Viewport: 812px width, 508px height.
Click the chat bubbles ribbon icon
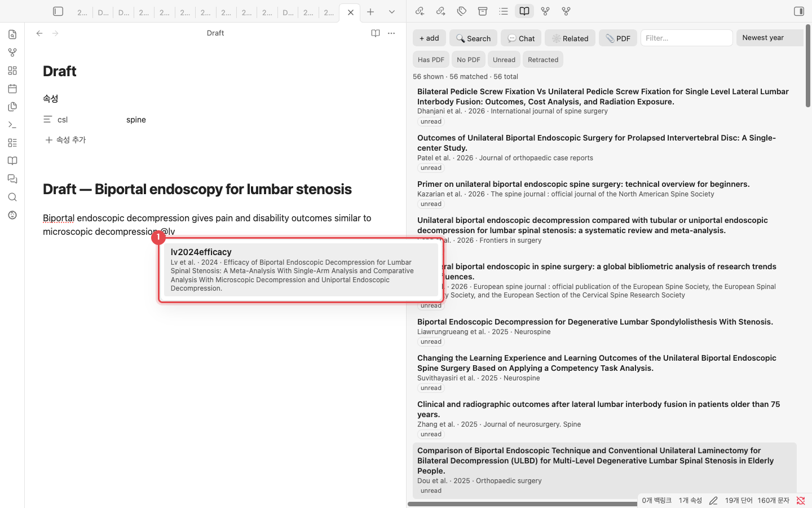pos(12,179)
